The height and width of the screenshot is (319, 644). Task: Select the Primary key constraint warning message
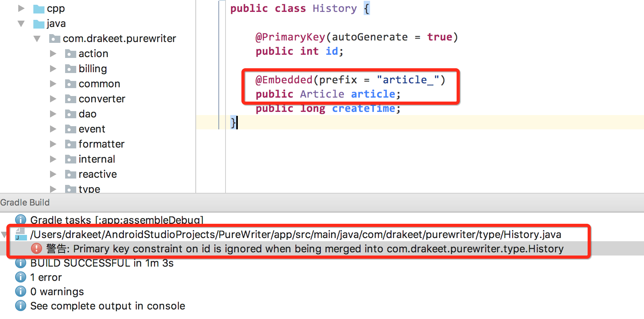305,249
